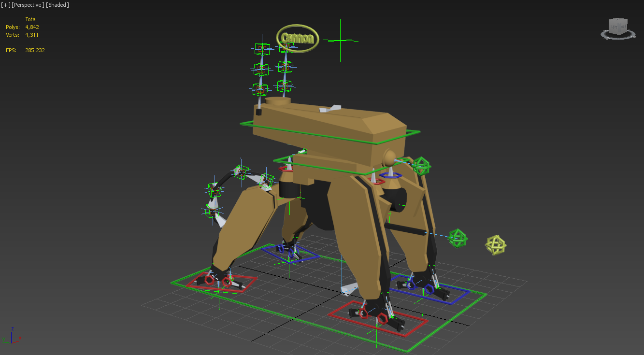Select the red hexagon control beside the blue hip hexagon
Image resolution: width=644 pixels, height=355 pixels.
point(376,182)
